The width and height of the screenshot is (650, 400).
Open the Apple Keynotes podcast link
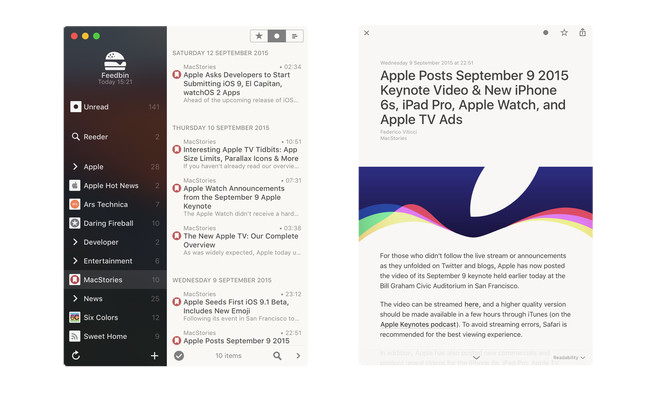pyautogui.click(x=418, y=325)
